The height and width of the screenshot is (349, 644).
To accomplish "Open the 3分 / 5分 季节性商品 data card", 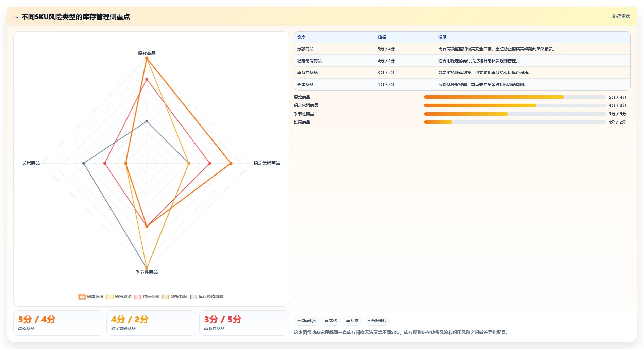I will click(244, 323).
